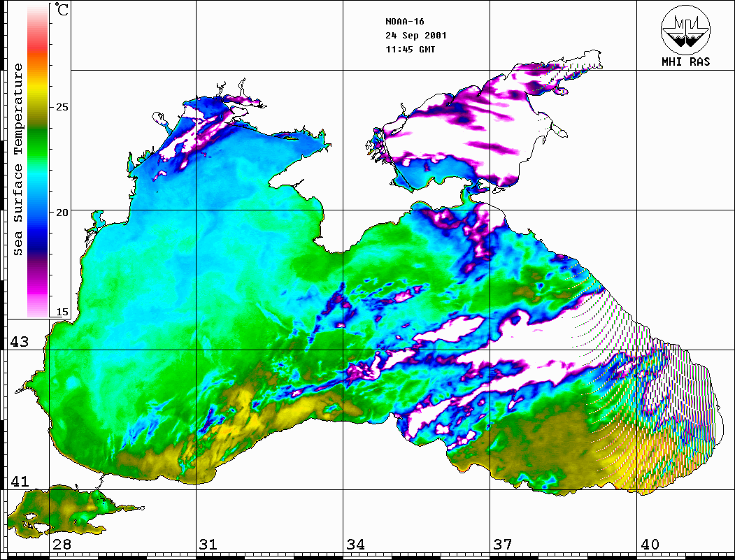
Task: Click the longitude label 37
Action: 503,544
